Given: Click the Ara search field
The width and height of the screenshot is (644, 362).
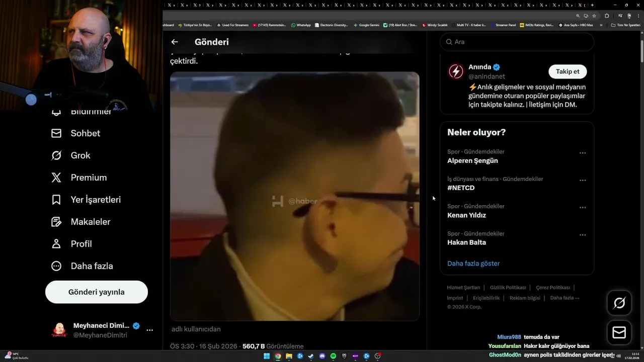Looking at the screenshot, I should click(x=517, y=42).
